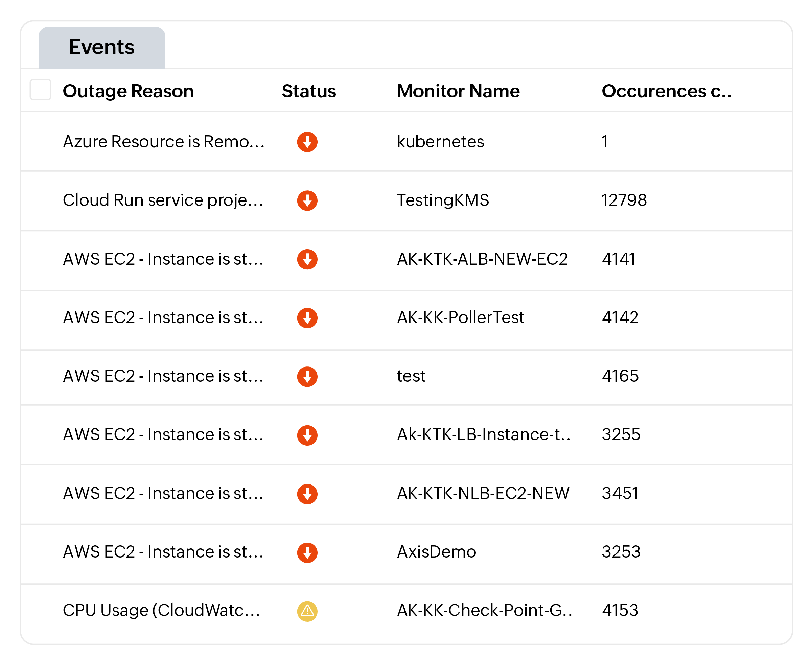The image size is (812, 663).
Task: Click occurrences count 12798
Action: point(624,200)
